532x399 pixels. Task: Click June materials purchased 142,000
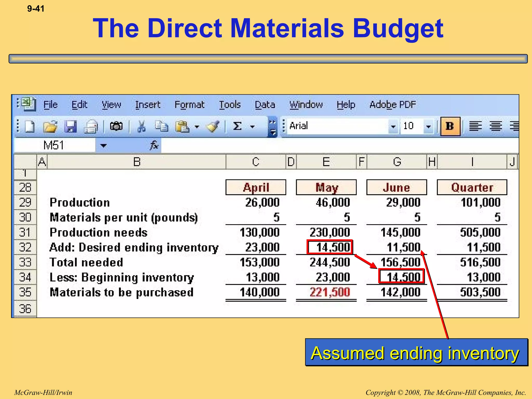[401, 292]
